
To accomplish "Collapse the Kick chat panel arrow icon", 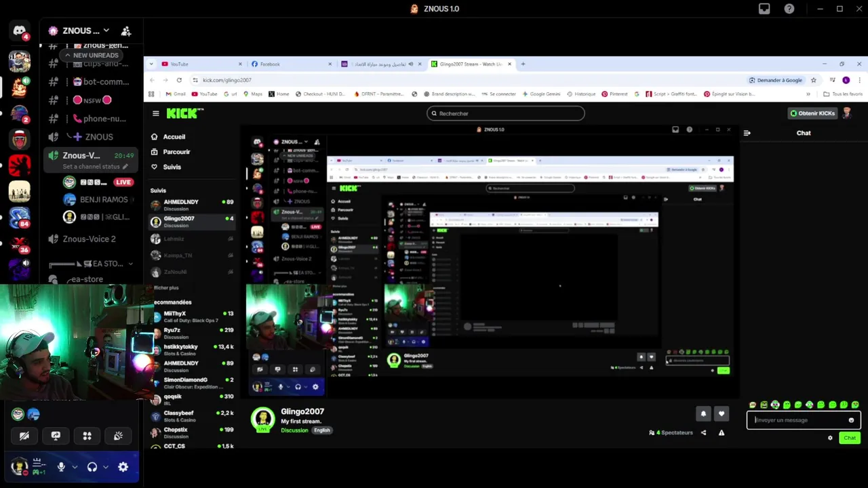I will pos(747,133).
